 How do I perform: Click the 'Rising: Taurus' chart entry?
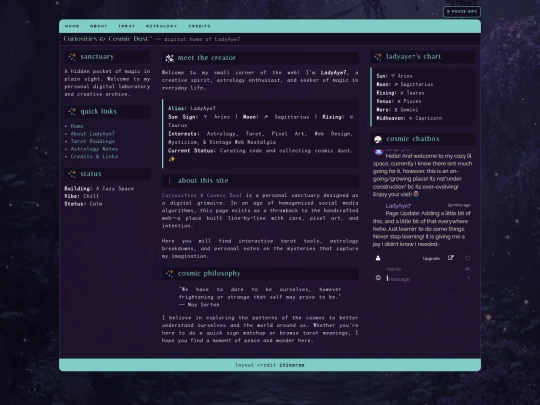click(x=400, y=93)
